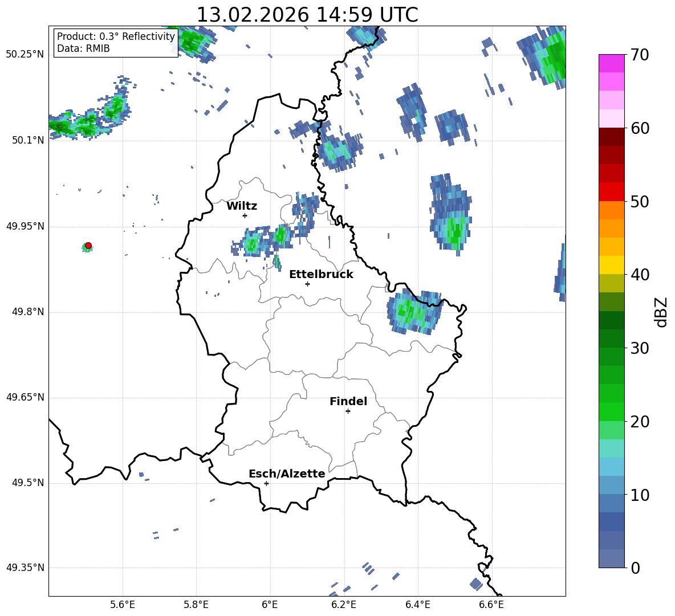The height and width of the screenshot is (616, 675).
Task: Click the 0 colorbar tick value
Action: click(635, 568)
